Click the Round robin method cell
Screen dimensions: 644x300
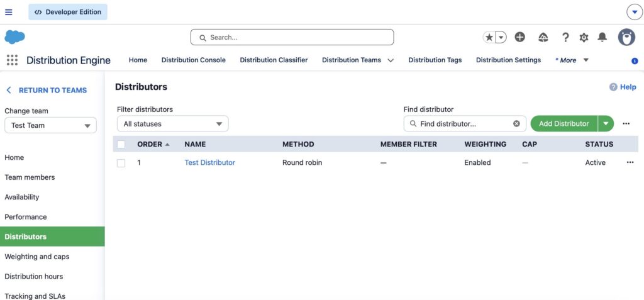click(x=303, y=162)
